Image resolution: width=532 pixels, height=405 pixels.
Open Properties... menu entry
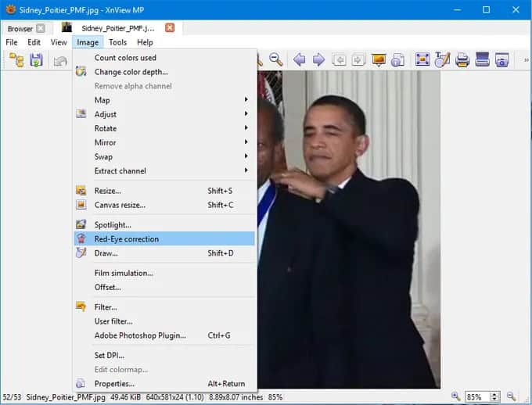[x=164, y=384]
